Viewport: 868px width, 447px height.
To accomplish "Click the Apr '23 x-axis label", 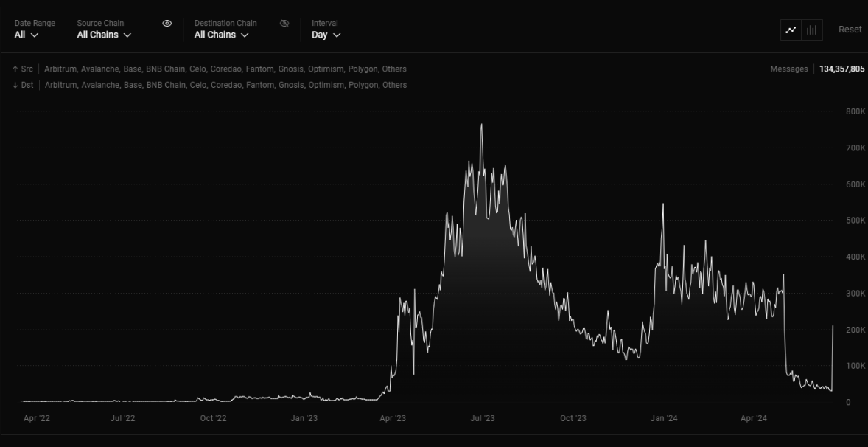I will (x=392, y=419).
